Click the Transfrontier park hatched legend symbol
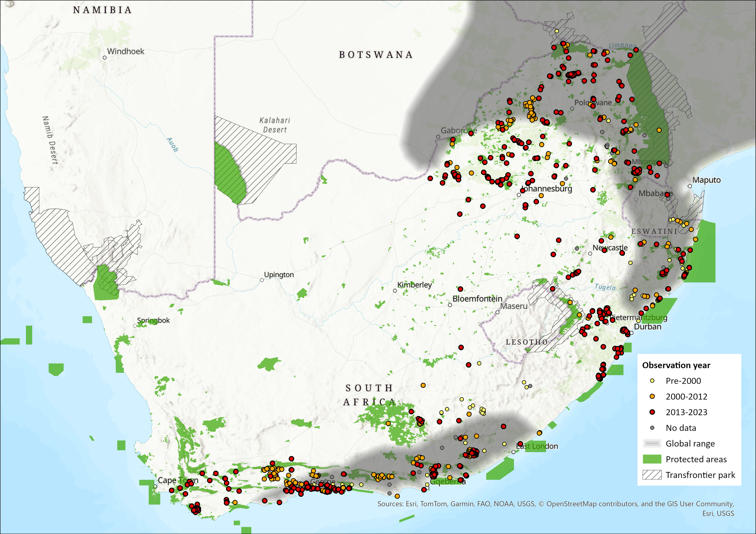The width and height of the screenshot is (756, 534). point(652,475)
